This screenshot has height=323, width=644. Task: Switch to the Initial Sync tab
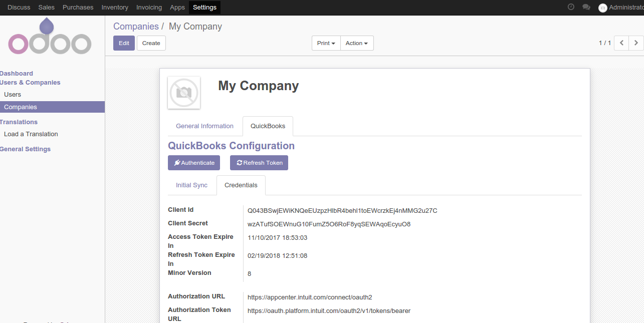pyautogui.click(x=191, y=185)
